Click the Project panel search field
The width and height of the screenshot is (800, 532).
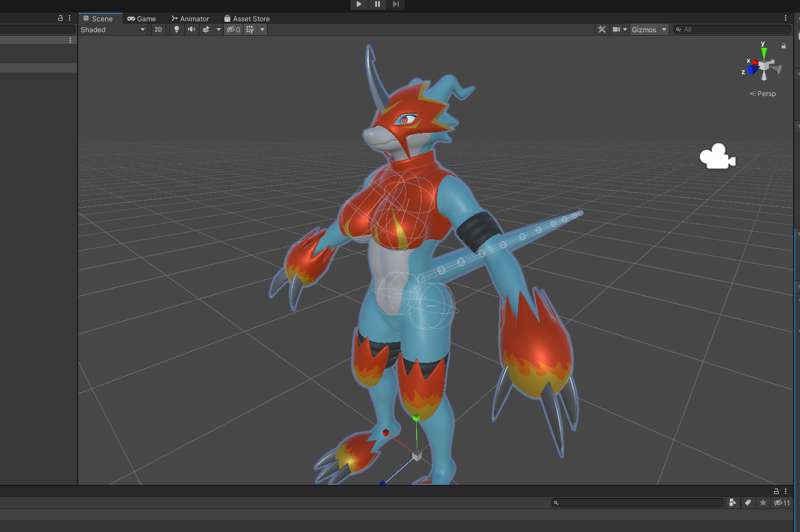tap(637, 502)
